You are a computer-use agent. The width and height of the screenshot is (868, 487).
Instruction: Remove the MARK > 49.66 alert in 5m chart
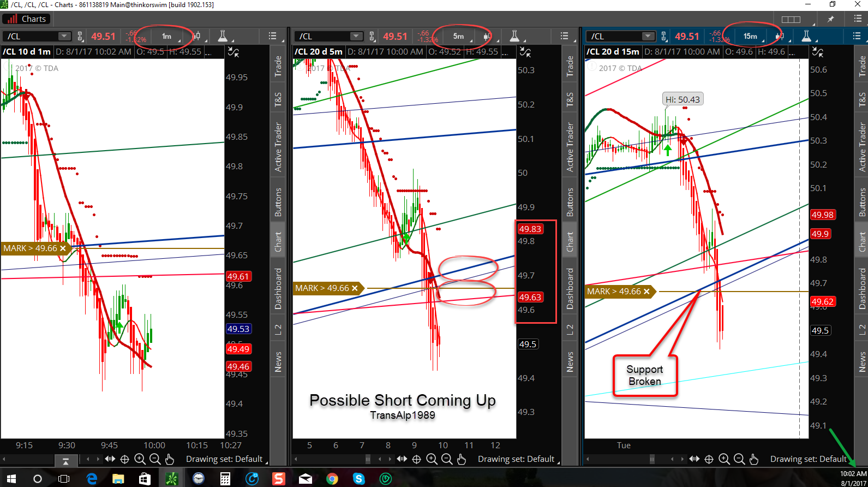click(x=355, y=288)
